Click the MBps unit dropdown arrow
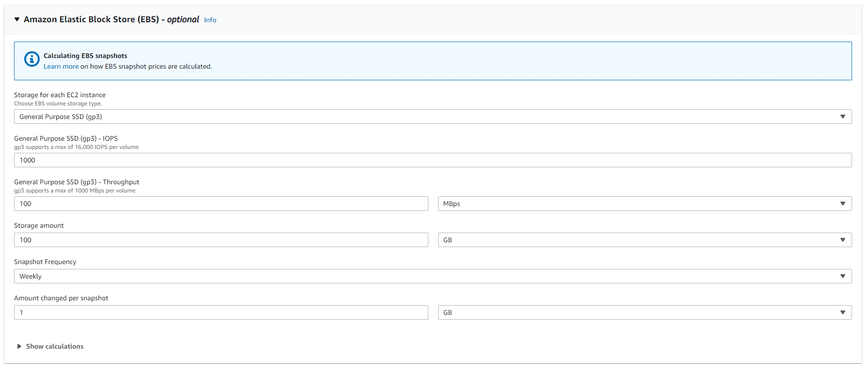The width and height of the screenshot is (868, 369). click(842, 204)
